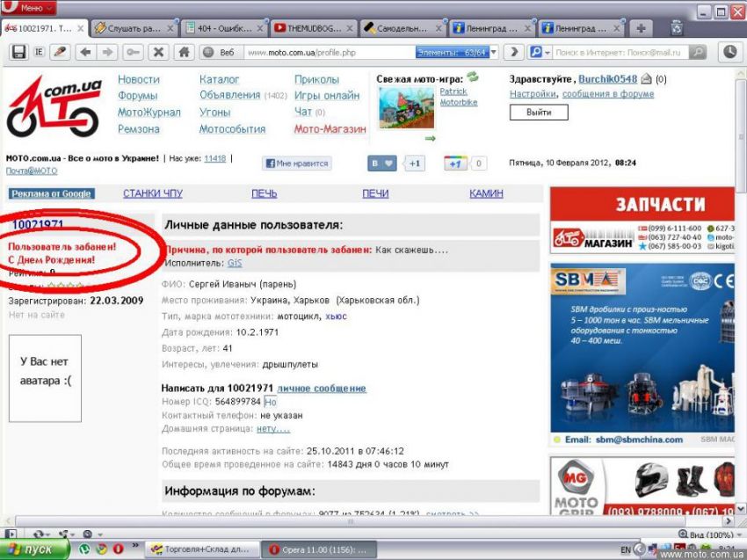This screenshot has height=560, width=747.
Task: Open the THEMUDBOG... YouTube tab
Action: click(x=314, y=29)
